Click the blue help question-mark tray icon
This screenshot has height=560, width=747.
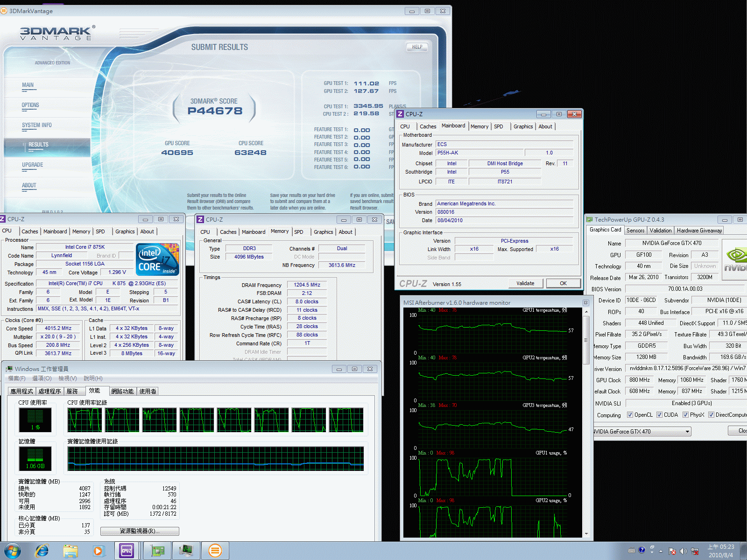click(x=641, y=550)
